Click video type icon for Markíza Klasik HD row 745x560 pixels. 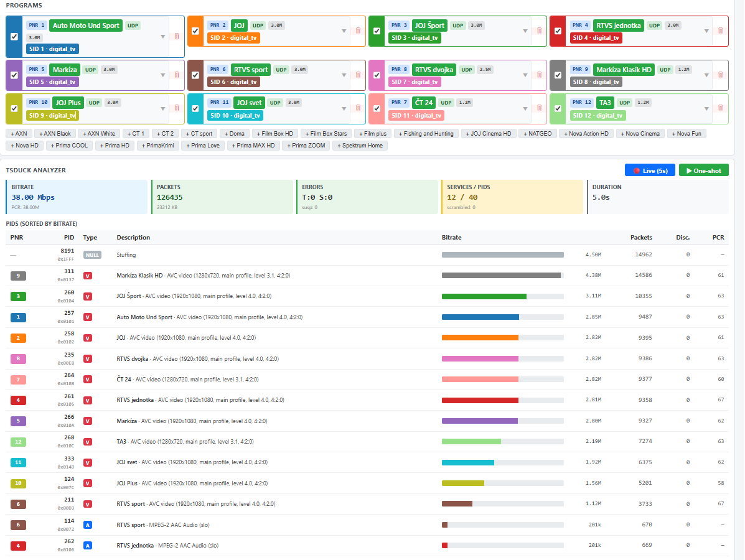(88, 276)
